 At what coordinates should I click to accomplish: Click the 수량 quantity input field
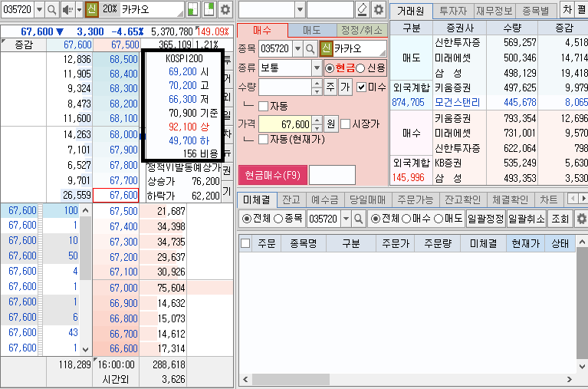285,87
